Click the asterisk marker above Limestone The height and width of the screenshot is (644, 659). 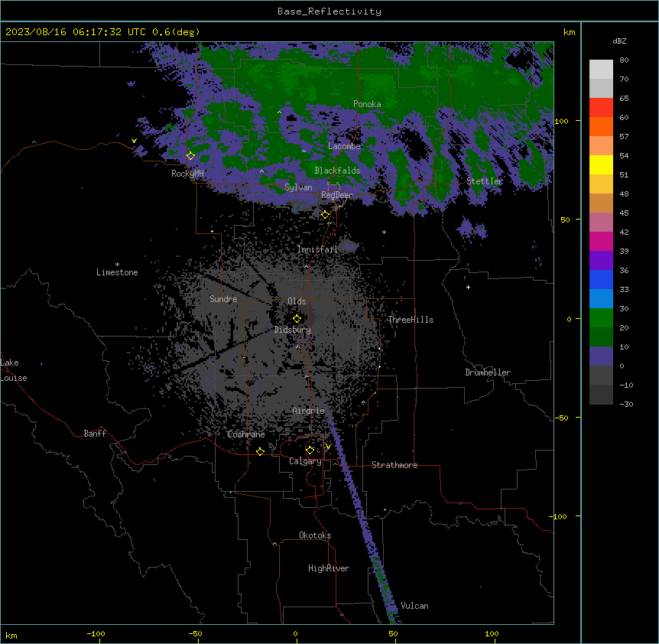117,265
